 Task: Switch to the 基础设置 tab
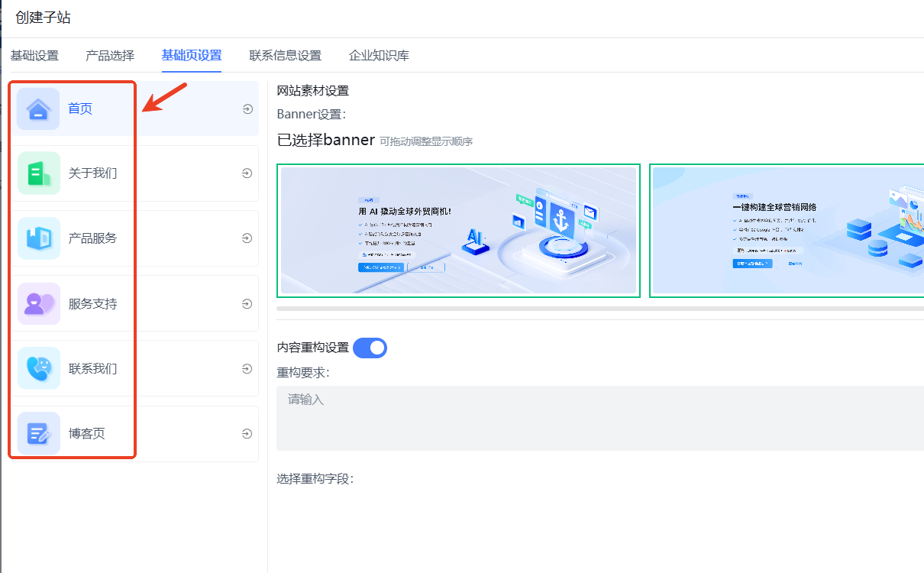click(x=34, y=56)
